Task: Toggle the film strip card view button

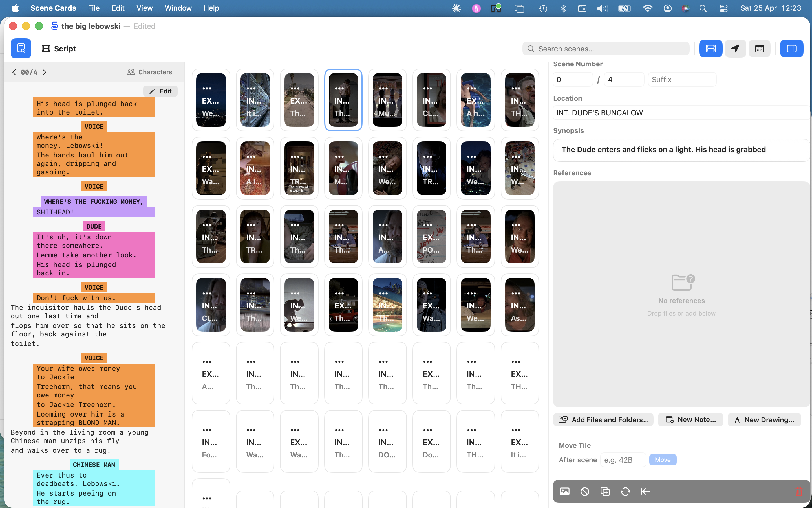Action: pyautogui.click(x=711, y=48)
